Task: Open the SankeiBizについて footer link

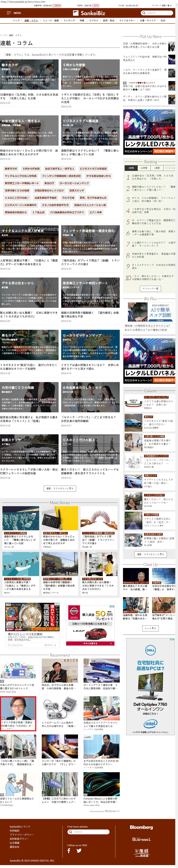Action: tap(20, 827)
